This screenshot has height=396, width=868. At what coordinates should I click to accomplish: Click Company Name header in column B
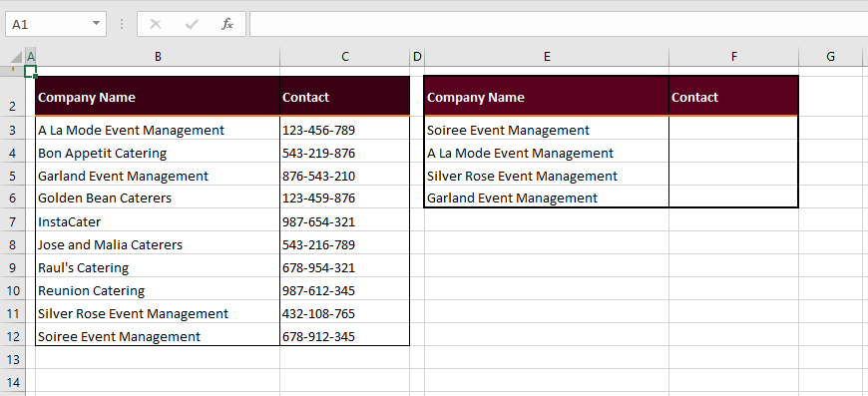[158, 96]
